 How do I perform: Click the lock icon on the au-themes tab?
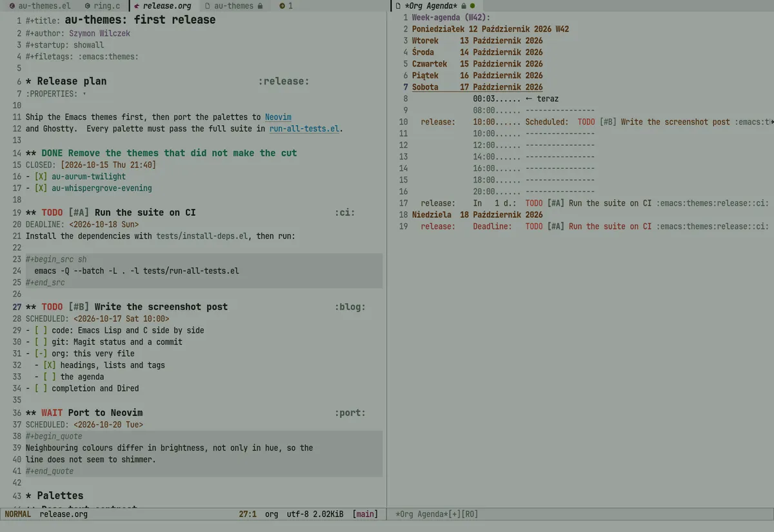coord(260,6)
